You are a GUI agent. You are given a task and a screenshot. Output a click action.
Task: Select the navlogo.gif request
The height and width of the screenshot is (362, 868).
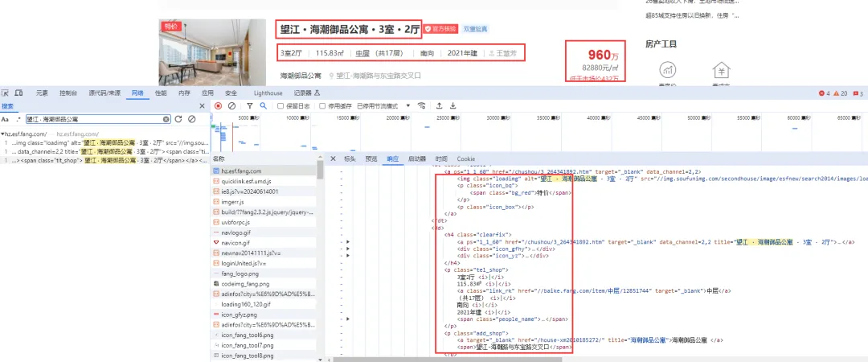[264, 232]
